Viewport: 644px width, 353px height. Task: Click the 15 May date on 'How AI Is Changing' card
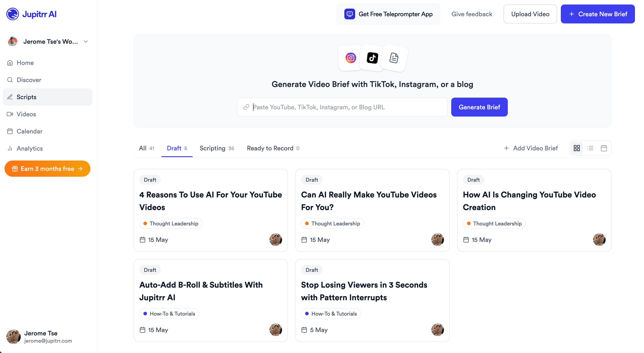click(x=477, y=240)
